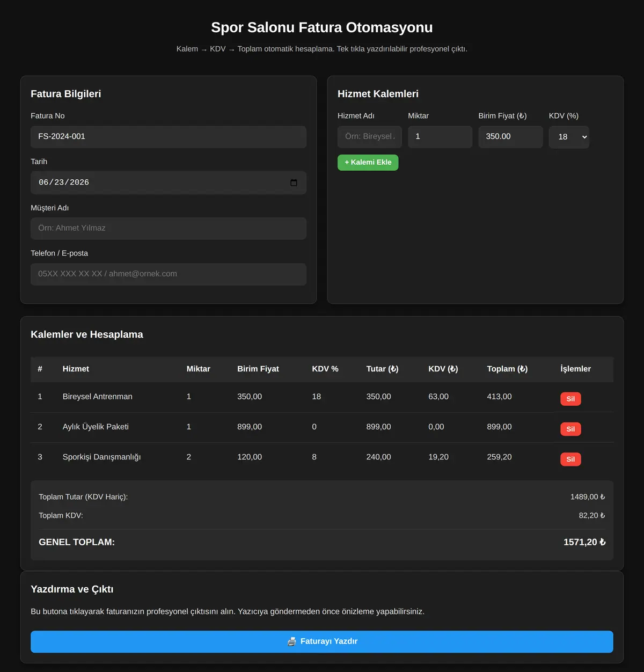Click the İşlemler column header
Viewport: 644px width, 672px height.
575,369
